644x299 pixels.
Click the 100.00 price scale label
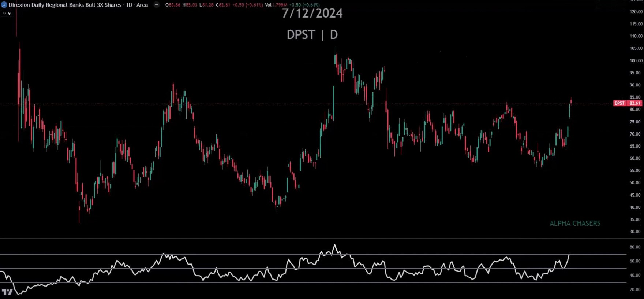636,61
